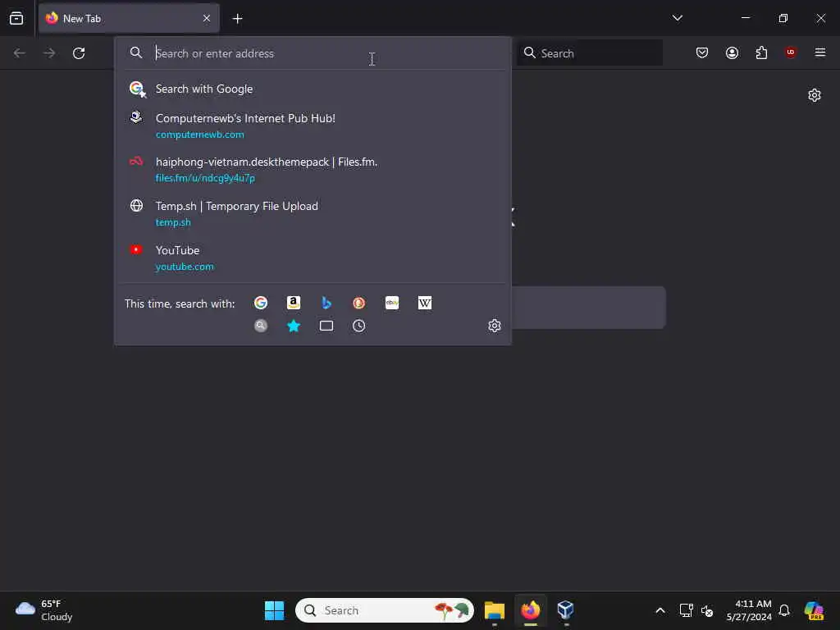Click magnifier icon in address bar
Screen dimensions: 840x630
tap(136, 52)
